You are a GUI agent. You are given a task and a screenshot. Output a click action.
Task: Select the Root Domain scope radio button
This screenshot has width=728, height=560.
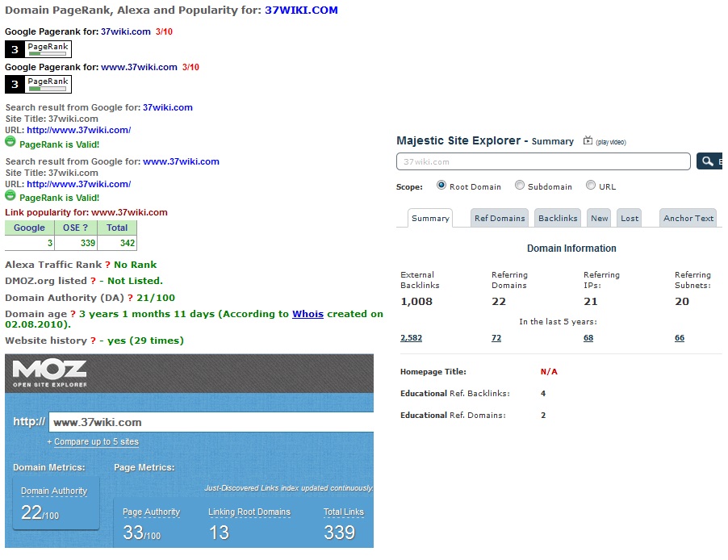(441, 186)
